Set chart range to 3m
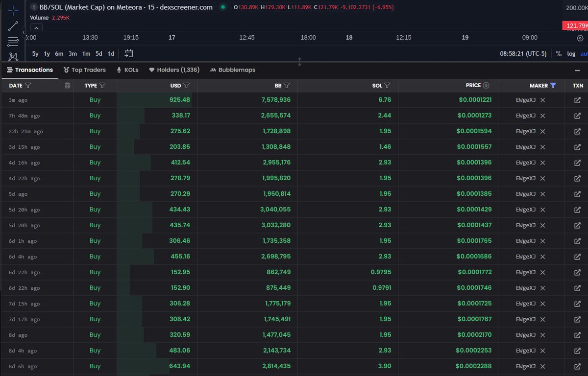588x376 pixels. (73, 54)
